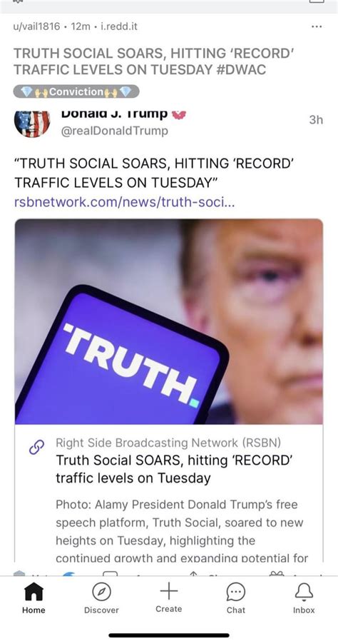Open user profile u/vail1816
The width and height of the screenshot is (338, 644).
[37, 26]
